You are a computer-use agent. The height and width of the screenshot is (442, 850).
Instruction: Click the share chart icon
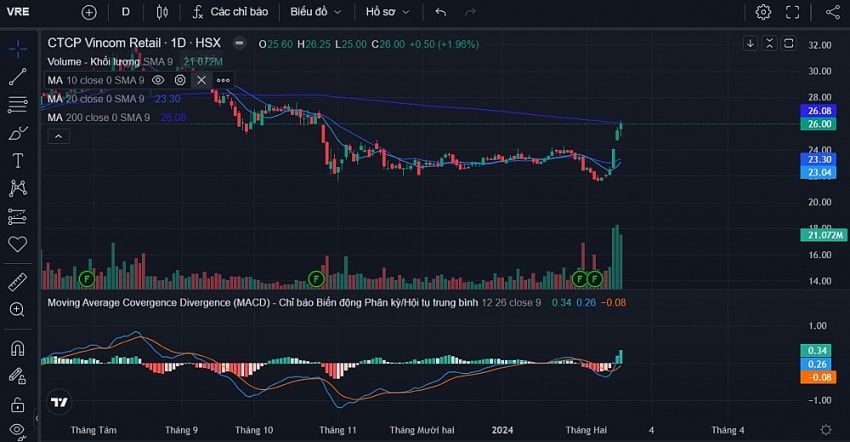[833, 12]
